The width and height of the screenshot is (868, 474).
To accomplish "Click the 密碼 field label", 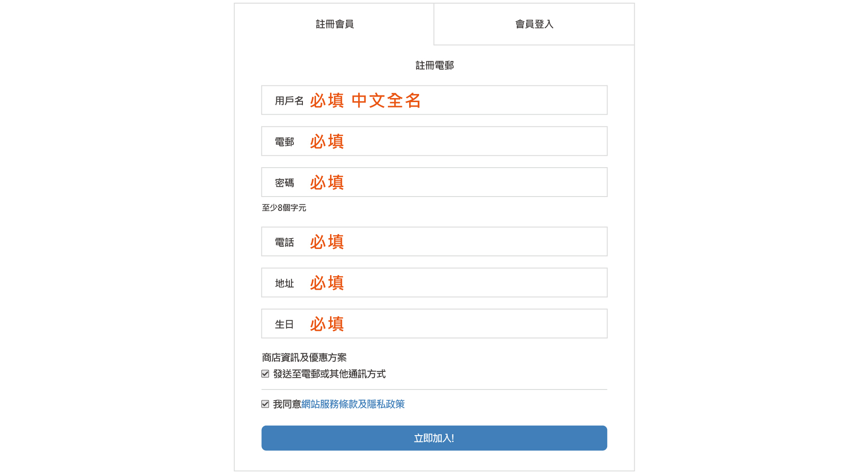I will tap(284, 183).
